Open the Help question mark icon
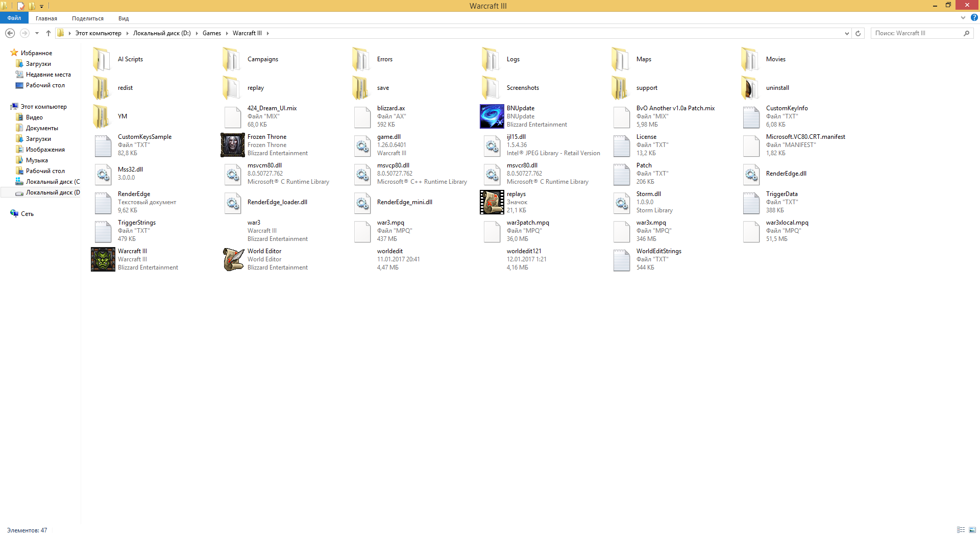The image size is (980, 536). click(x=974, y=17)
